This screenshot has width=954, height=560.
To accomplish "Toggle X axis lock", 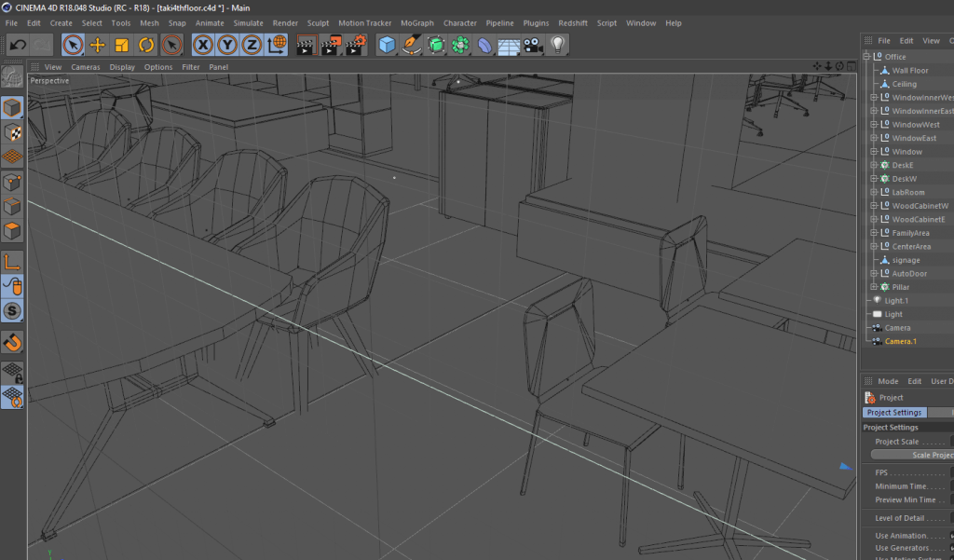I will (x=202, y=44).
